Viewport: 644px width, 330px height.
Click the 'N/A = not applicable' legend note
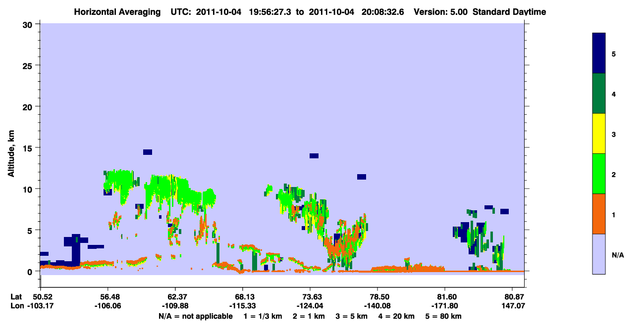point(196,316)
